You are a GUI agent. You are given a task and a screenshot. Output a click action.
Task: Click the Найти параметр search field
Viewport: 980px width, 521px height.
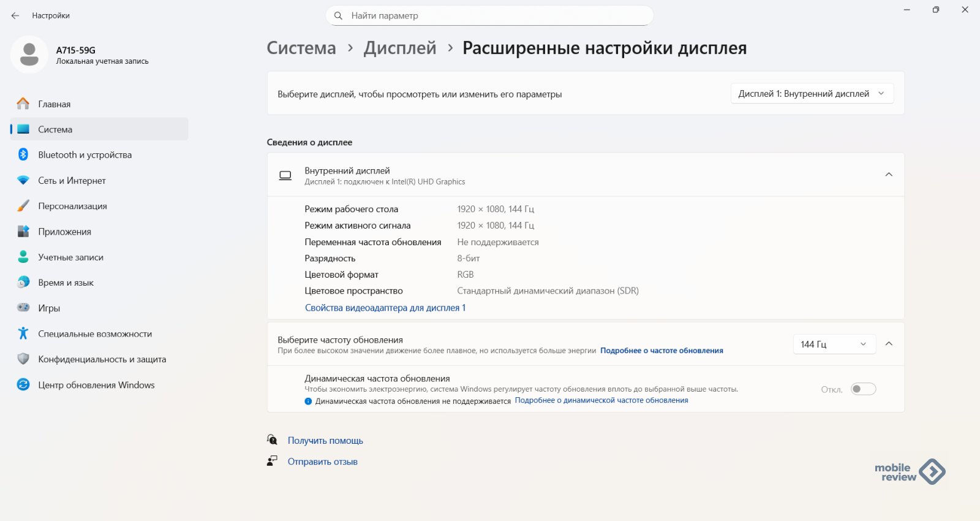[x=490, y=16]
